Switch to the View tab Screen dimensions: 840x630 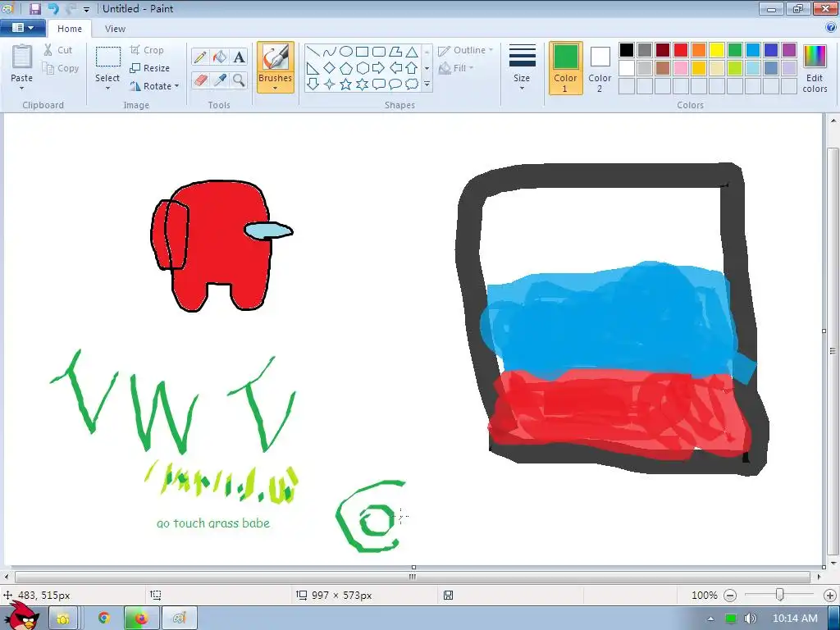[x=115, y=29]
